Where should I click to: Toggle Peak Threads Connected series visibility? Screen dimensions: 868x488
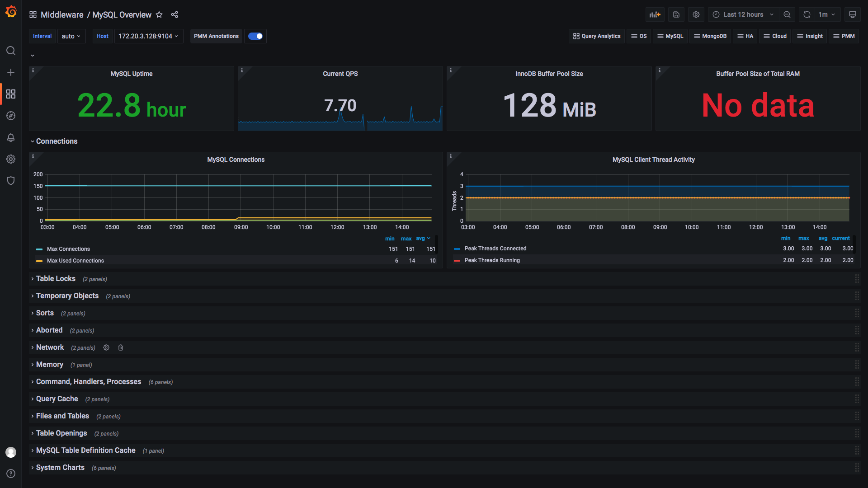point(495,249)
